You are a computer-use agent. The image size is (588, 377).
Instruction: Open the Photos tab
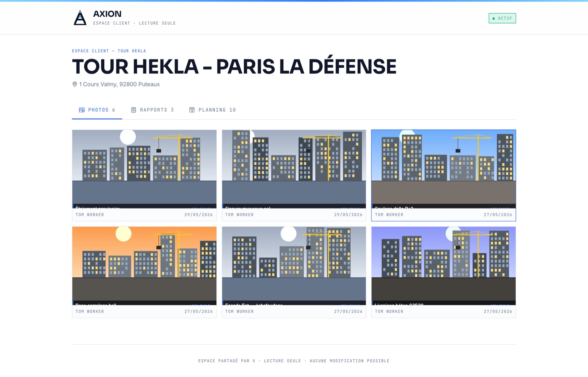97,110
